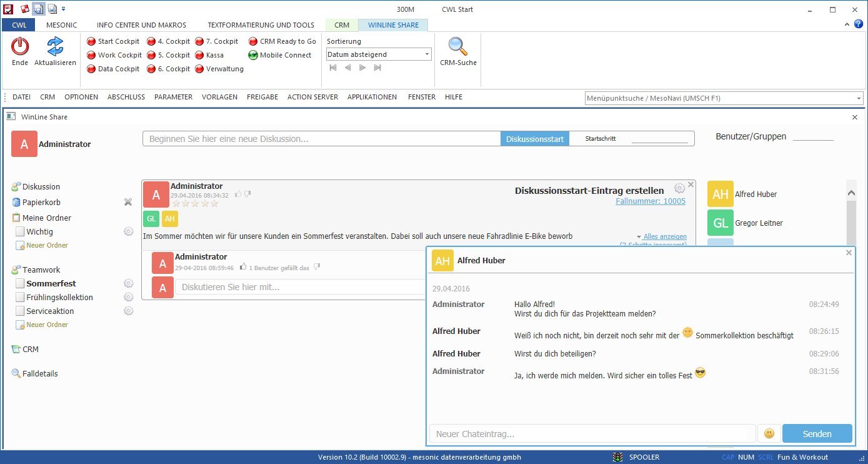Open the OPTIONEN menu

pyautogui.click(x=81, y=97)
